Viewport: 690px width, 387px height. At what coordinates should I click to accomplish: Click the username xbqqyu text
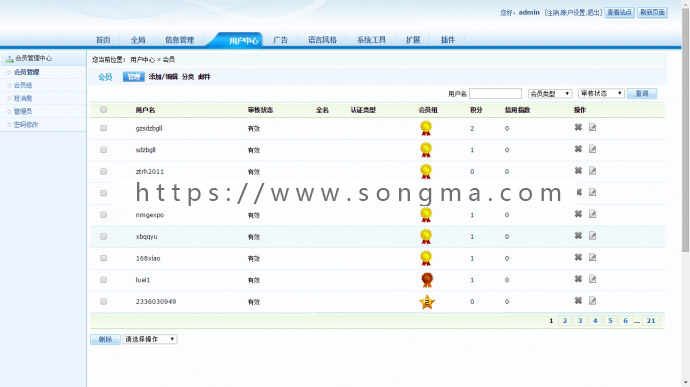pyautogui.click(x=146, y=236)
